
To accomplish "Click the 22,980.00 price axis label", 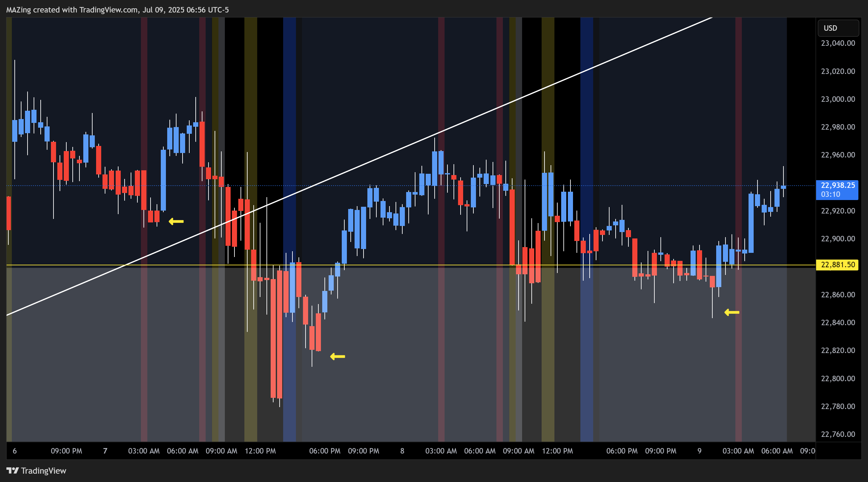I will 838,127.
